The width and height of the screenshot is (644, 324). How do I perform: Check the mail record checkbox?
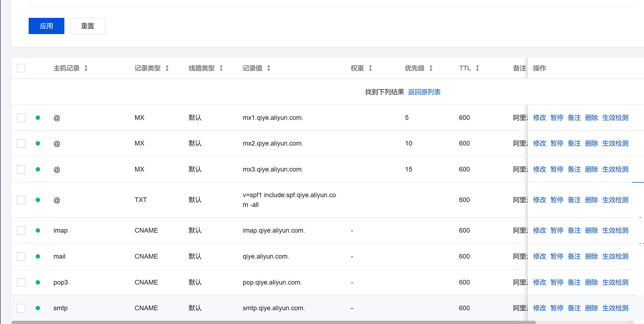21,256
